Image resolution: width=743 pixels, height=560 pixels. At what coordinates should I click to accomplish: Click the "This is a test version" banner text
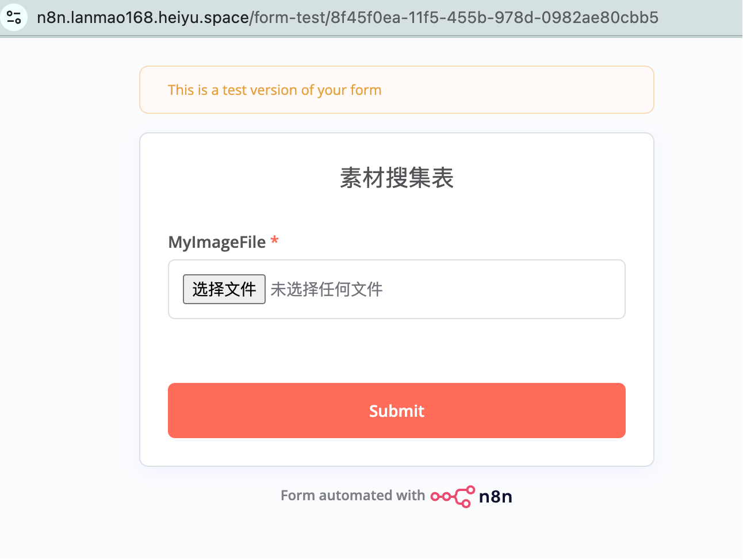[x=274, y=90]
